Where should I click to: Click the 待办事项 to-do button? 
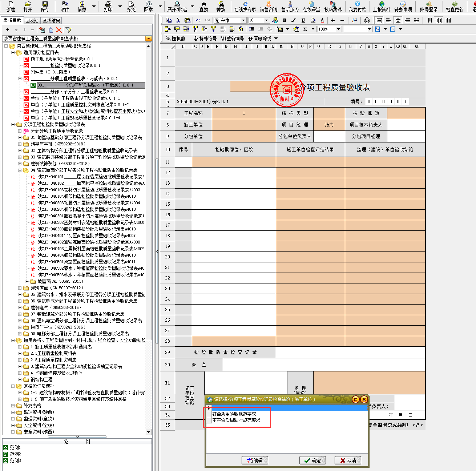[403, 6]
